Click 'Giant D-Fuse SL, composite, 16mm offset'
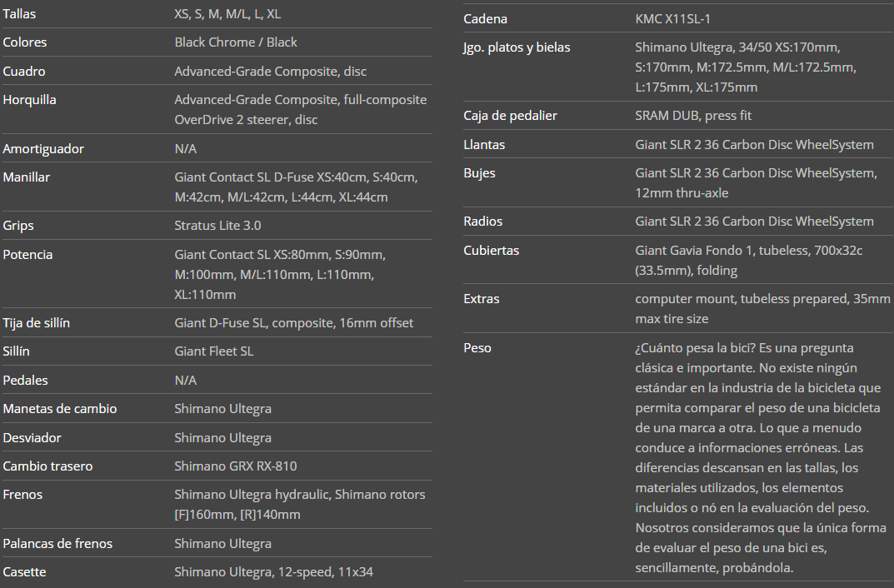The image size is (894, 588). click(293, 323)
